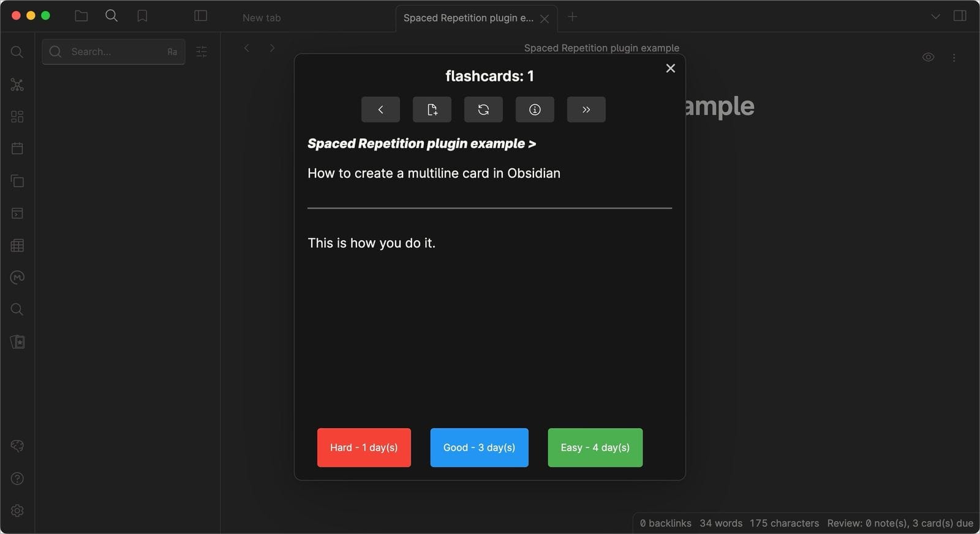The width and height of the screenshot is (980, 534).
Task: Toggle the right sidebar panel
Action: click(960, 16)
